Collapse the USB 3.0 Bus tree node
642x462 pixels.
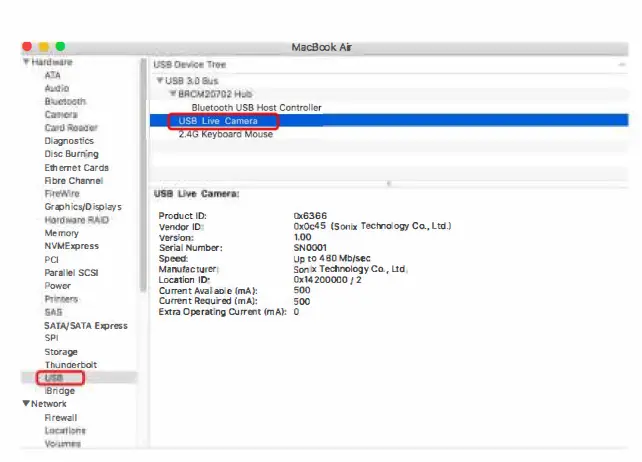(160, 80)
